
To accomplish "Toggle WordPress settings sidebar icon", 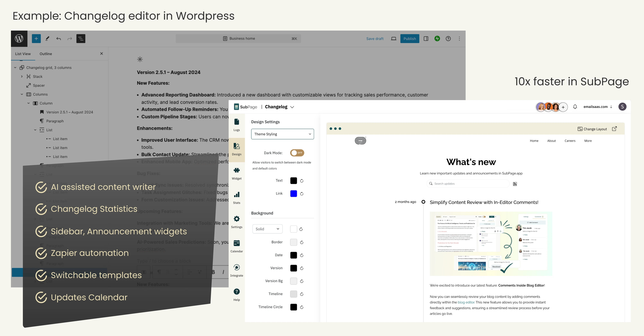I will click(426, 38).
